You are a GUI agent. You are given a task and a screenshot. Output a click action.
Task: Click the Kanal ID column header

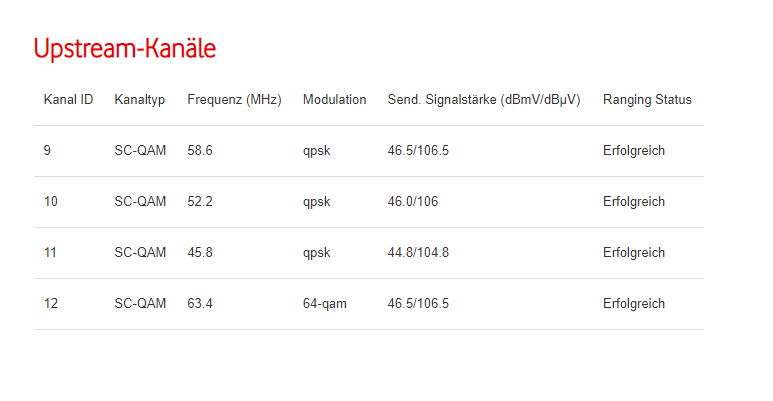(x=69, y=100)
